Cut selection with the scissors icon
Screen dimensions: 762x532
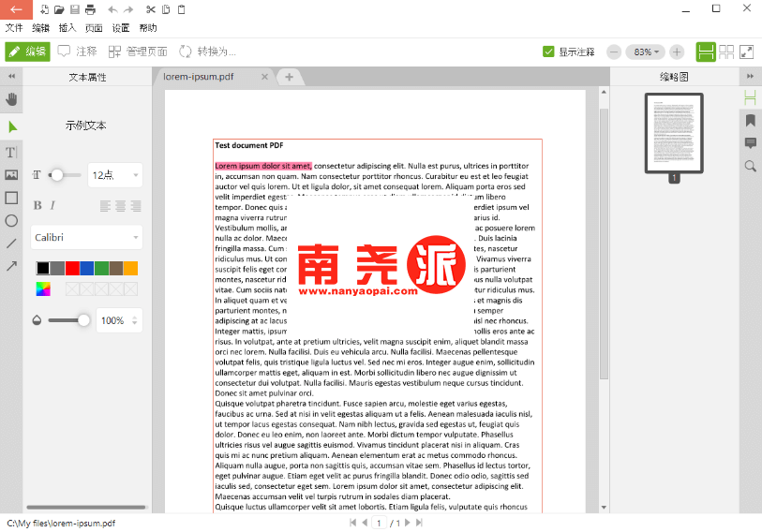(151, 9)
